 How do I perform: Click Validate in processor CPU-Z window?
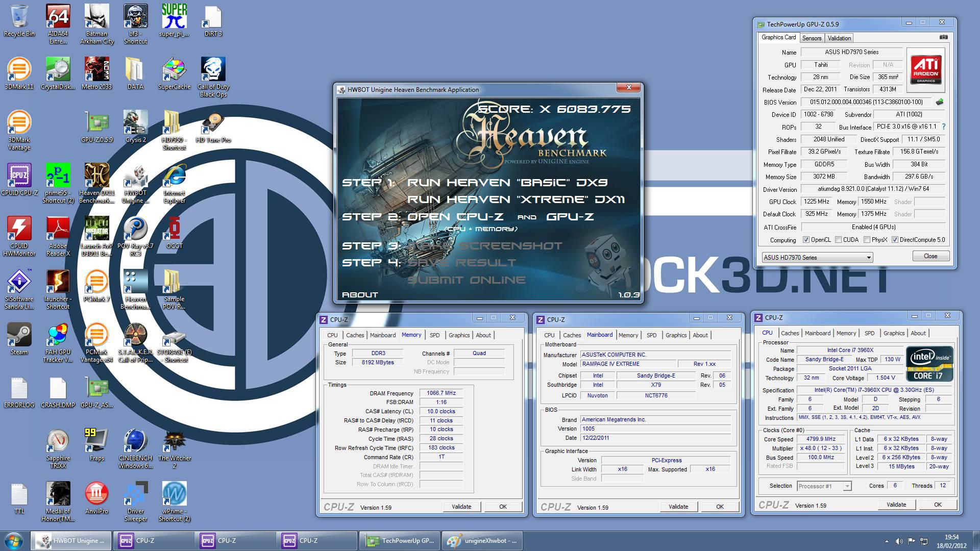(x=896, y=505)
